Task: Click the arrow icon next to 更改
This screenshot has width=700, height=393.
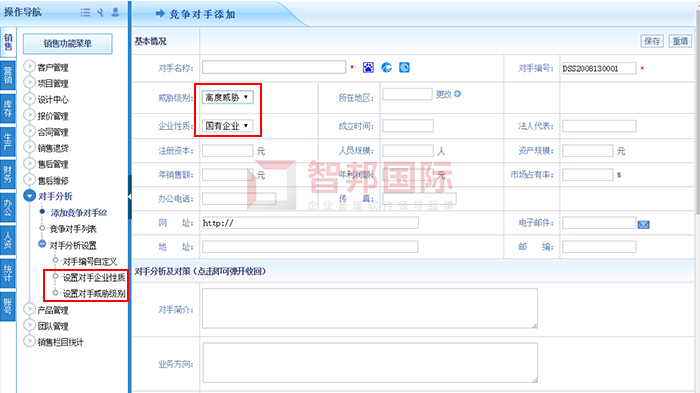Action: click(x=458, y=94)
